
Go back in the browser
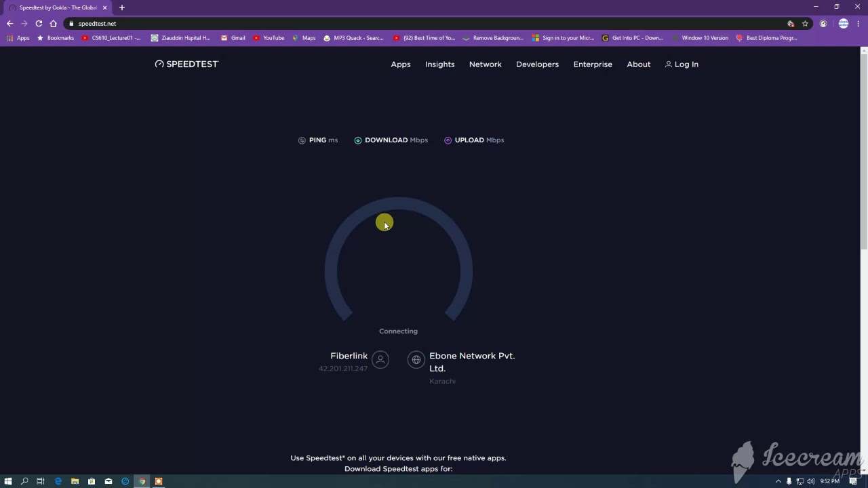click(x=9, y=23)
